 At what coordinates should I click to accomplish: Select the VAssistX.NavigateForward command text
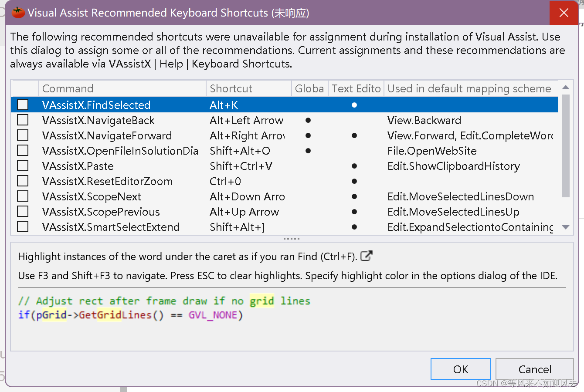(107, 135)
